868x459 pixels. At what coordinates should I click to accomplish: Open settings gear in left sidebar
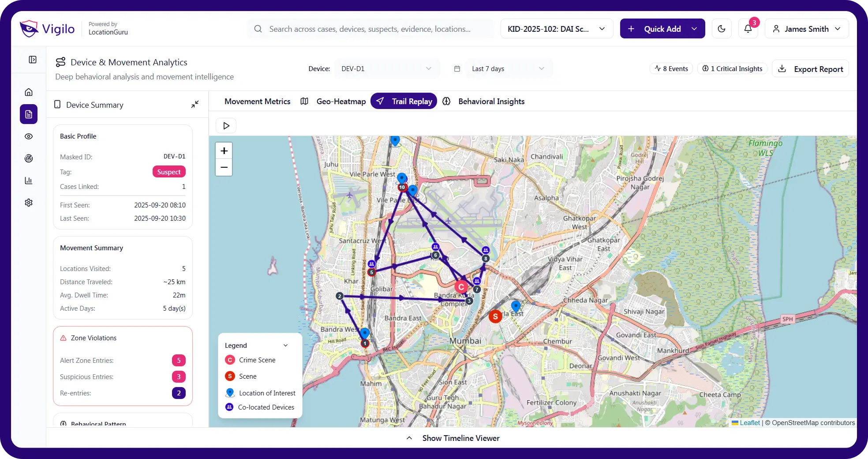[29, 203]
